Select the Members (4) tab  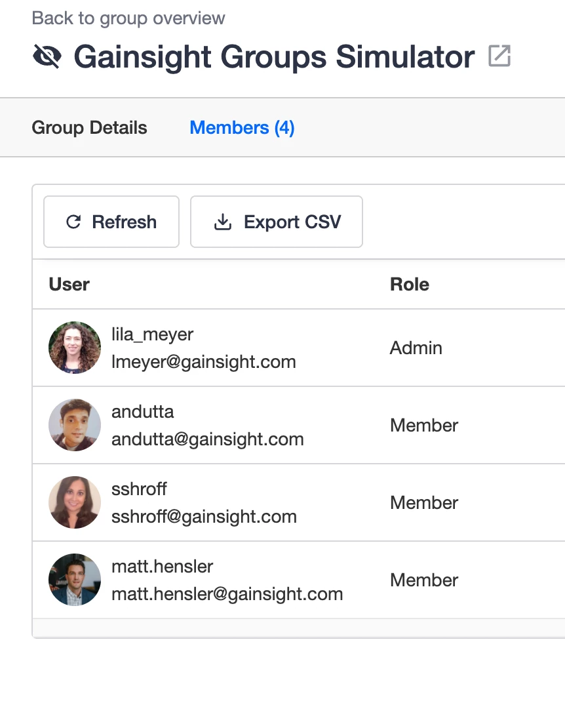click(242, 128)
